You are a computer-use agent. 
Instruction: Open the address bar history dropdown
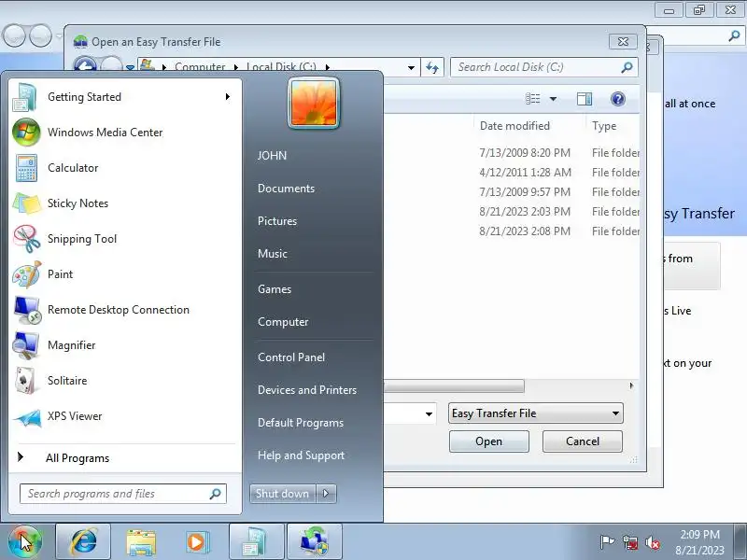pos(411,67)
